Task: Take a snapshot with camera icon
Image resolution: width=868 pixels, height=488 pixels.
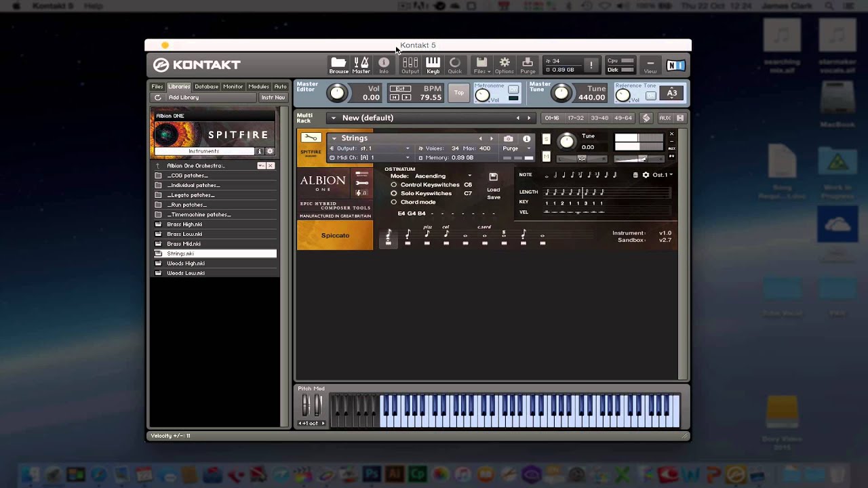Action: click(509, 138)
